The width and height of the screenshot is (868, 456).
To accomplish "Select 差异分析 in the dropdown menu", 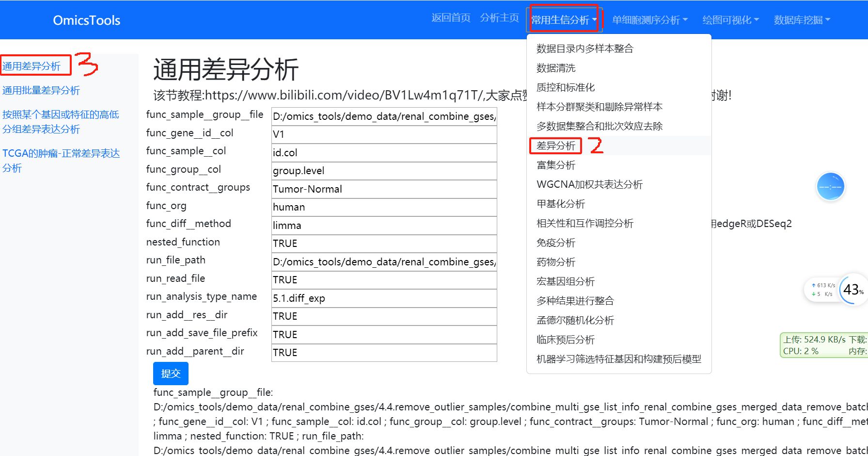I will pos(619,146).
